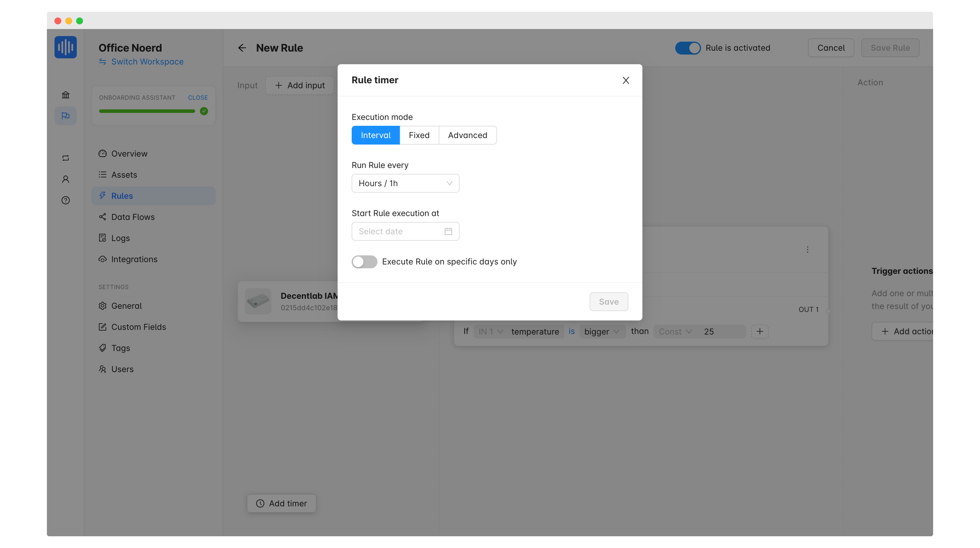Viewport: 980px width, 548px height.
Task: Click the green onboarding completed checkmark
Action: (204, 111)
